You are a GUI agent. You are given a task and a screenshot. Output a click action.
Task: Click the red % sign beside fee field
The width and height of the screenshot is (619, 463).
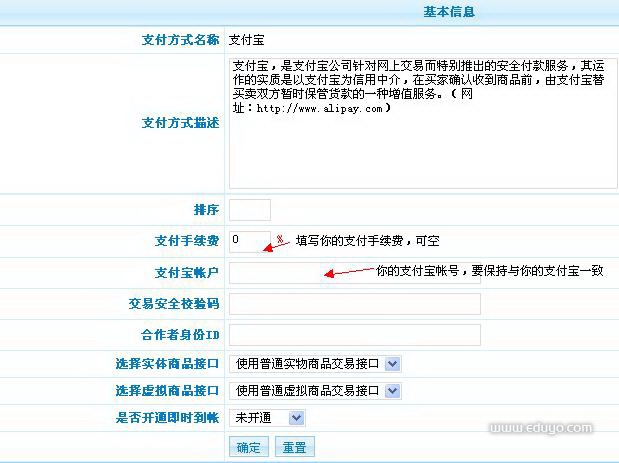pyautogui.click(x=280, y=240)
